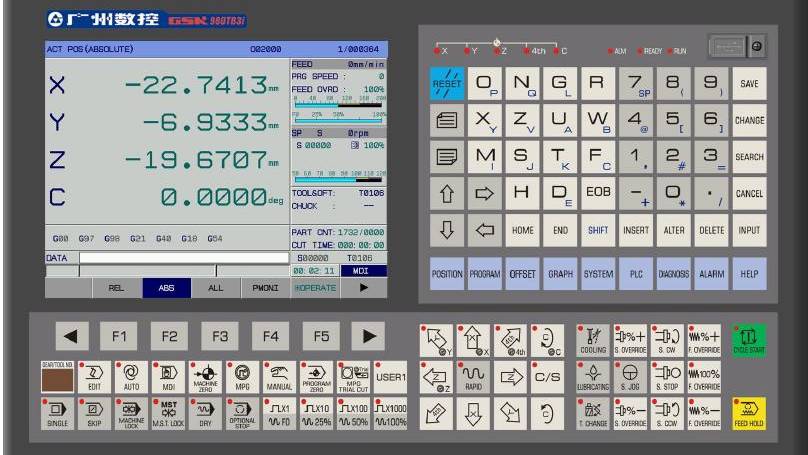Image resolution: width=808 pixels, height=455 pixels.
Task: Activate MACHINE ZERO return key
Action: click(206, 377)
